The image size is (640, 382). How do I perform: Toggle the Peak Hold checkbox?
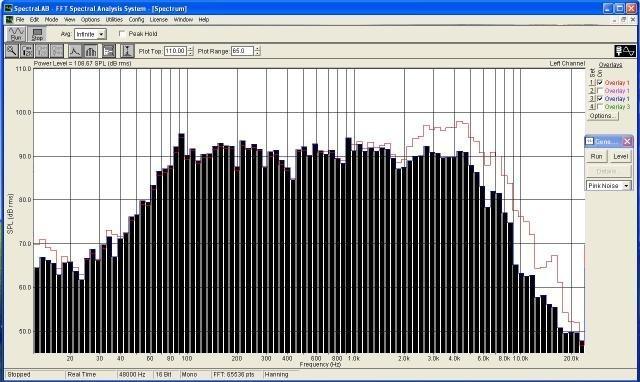tap(122, 33)
